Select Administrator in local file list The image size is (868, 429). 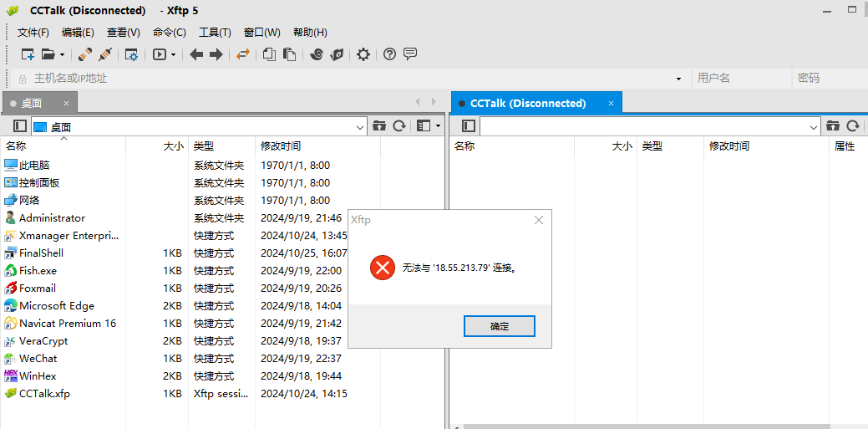pyautogui.click(x=52, y=217)
